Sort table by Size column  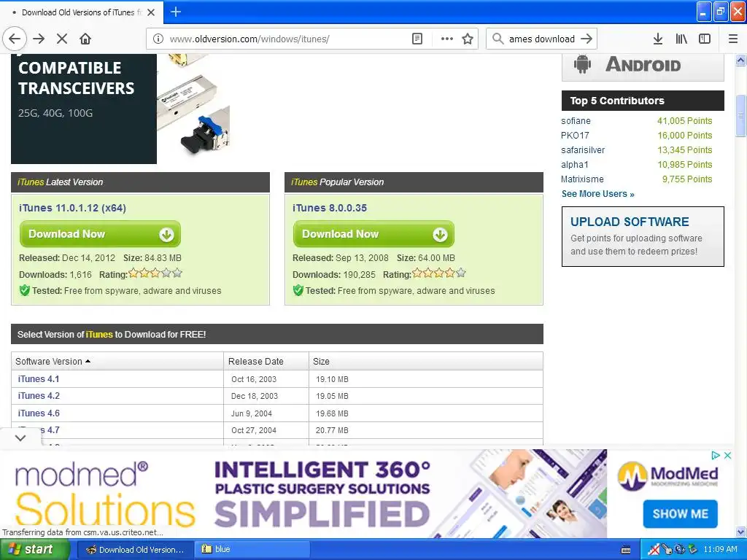426,361
